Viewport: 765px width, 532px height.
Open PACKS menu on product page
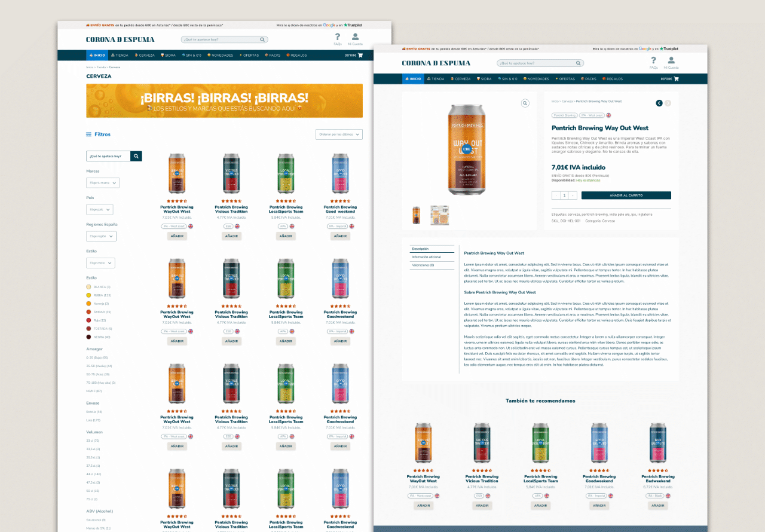point(588,78)
